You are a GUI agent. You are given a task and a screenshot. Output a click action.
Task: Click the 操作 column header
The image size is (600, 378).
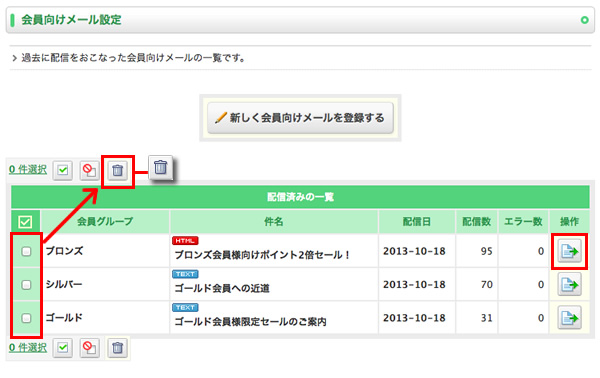569,222
